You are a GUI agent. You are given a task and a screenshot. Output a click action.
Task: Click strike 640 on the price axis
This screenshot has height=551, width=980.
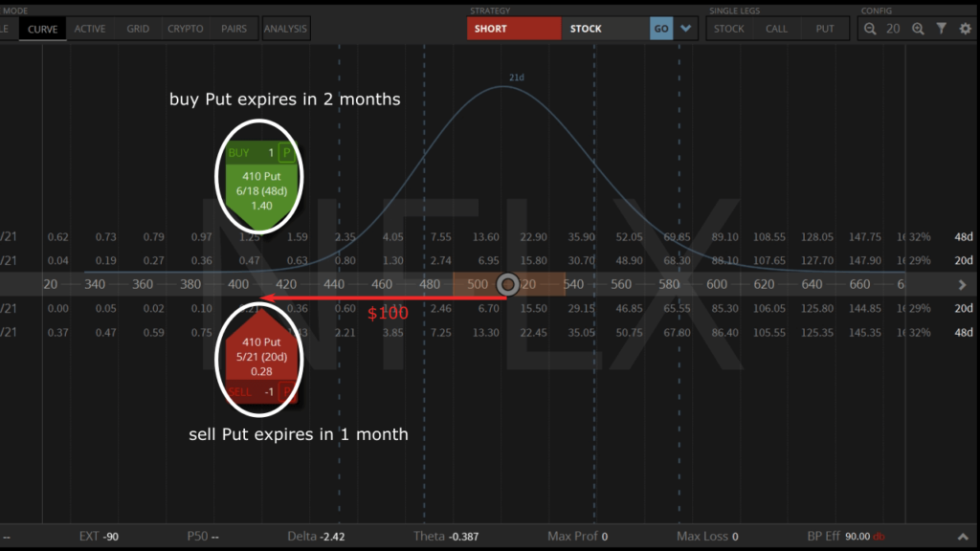(812, 284)
